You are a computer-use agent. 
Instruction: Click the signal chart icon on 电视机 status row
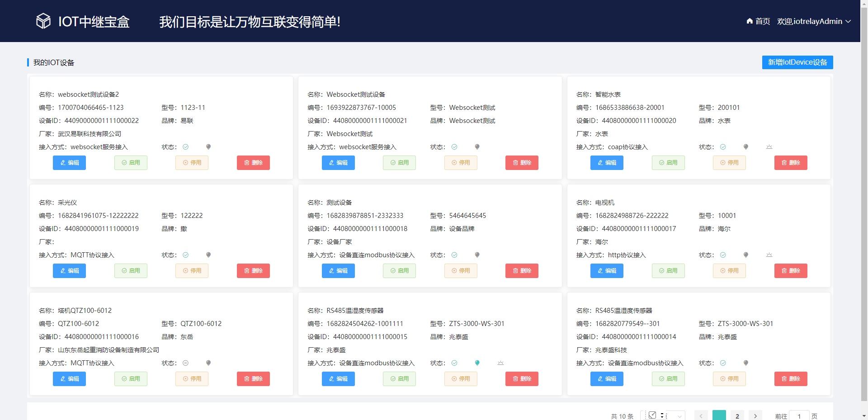tap(769, 255)
